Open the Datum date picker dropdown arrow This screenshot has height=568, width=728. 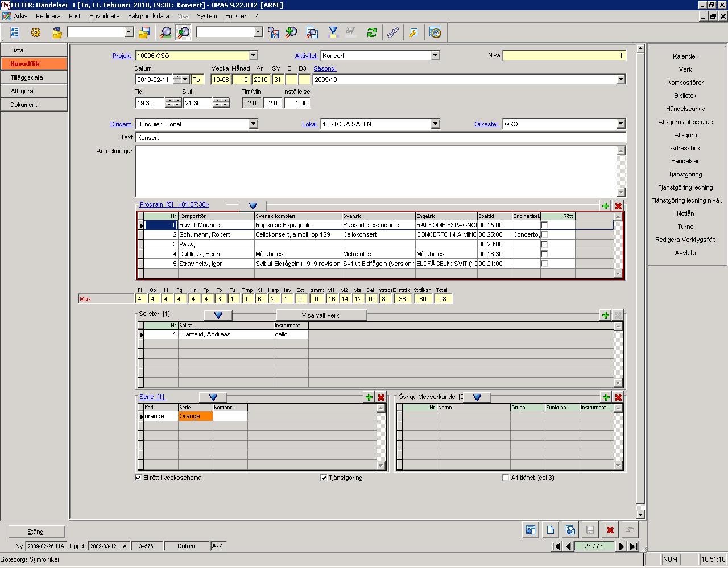click(185, 80)
